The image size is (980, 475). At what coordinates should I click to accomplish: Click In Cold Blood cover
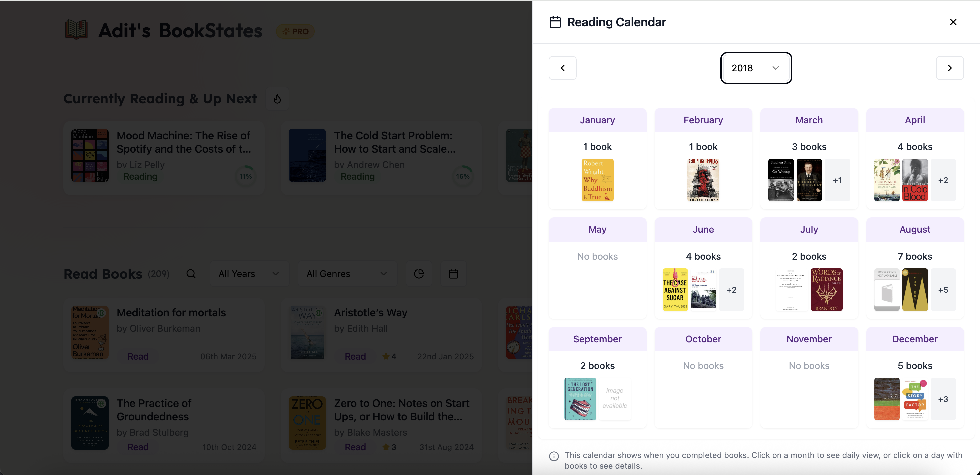pos(915,180)
